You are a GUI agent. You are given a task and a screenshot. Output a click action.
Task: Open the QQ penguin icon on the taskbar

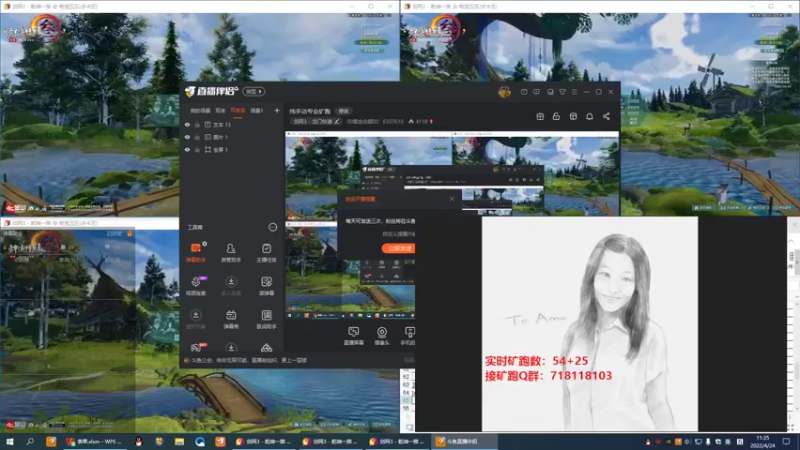pos(138,442)
